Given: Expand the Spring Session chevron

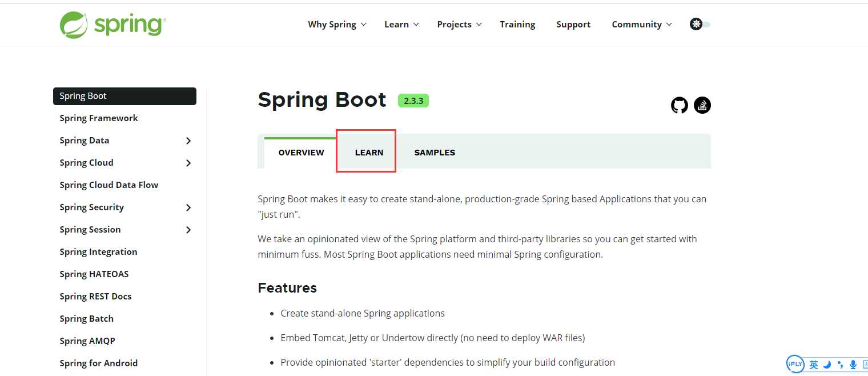Looking at the screenshot, I should click(x=188, y=230).
